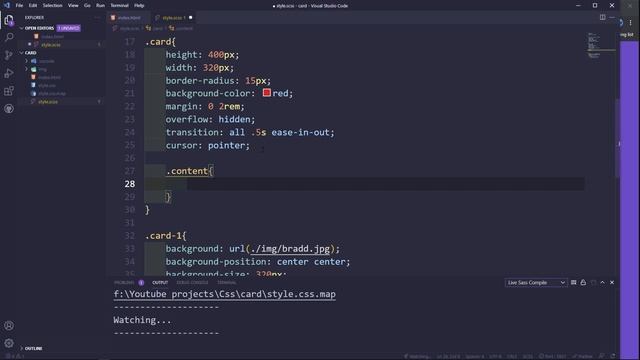Click the problems count badge in panel
The height and width of the screenshot is (360, 640).
coord(141,282)
